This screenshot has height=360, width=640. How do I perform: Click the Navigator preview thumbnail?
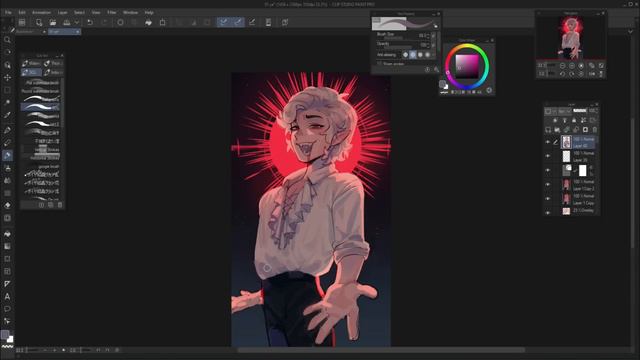click(x=570, y=38)
